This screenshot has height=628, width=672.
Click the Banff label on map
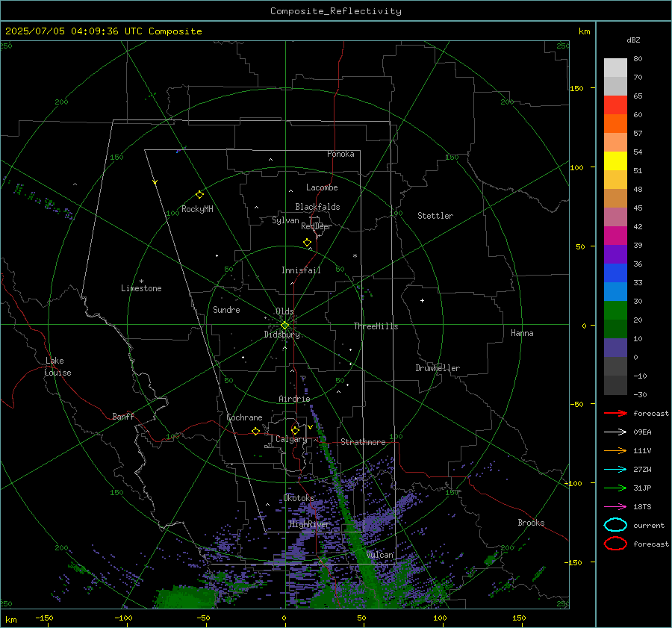click(123, 416)
